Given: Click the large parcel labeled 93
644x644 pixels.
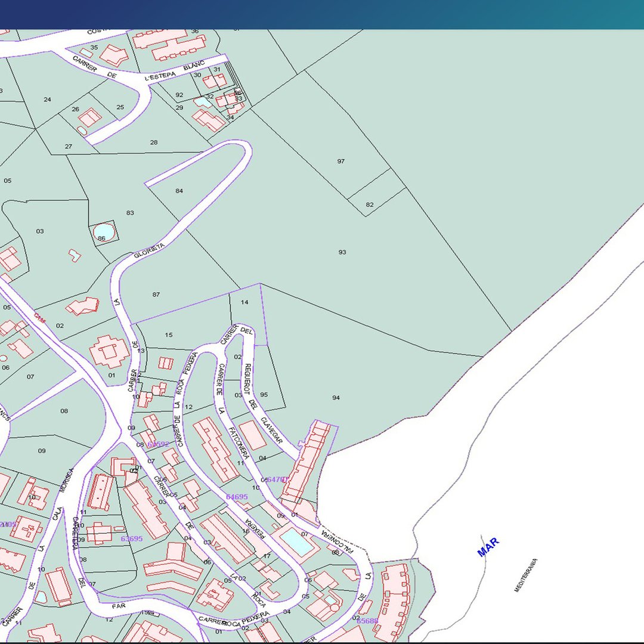Looking at the screenshot, I should (x=342, y=252).
